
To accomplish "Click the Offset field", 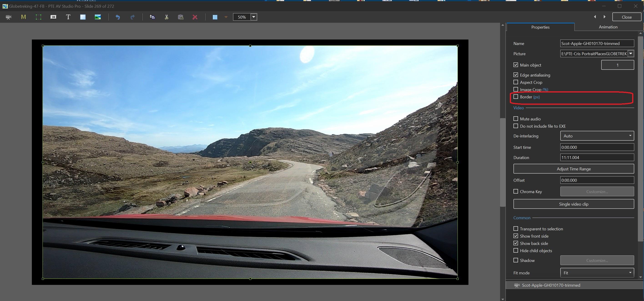I will tap(597, 180).
